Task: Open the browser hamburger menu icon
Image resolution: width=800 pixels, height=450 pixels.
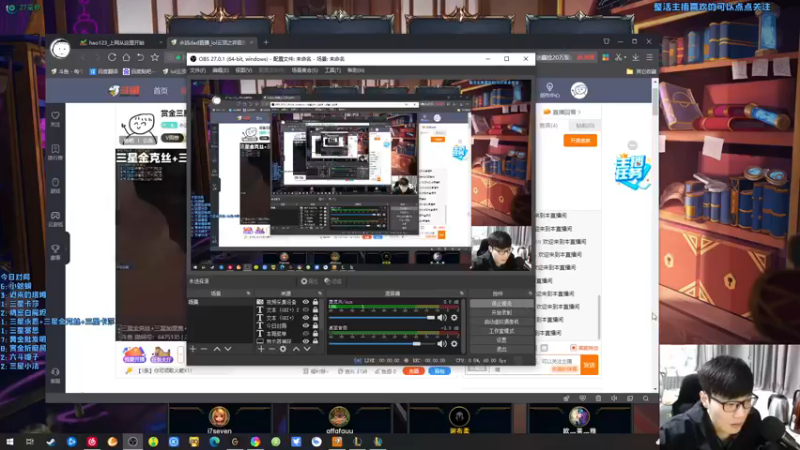Action: click(649, 57)
